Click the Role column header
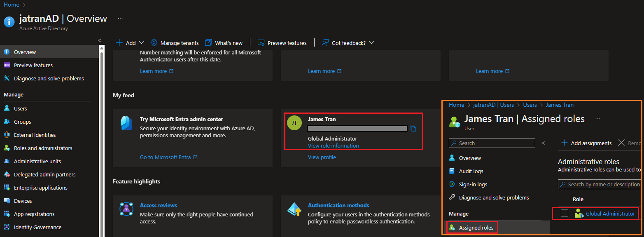Viewport: 644px width, 237px height. (578, 199)
